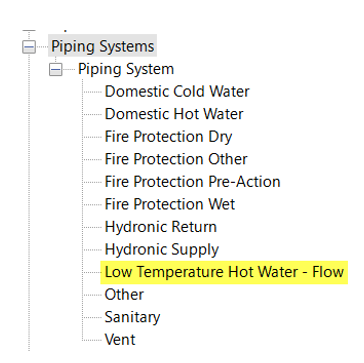Select the Vent piping system
The image size is (364, 363).
pos(120,340)
